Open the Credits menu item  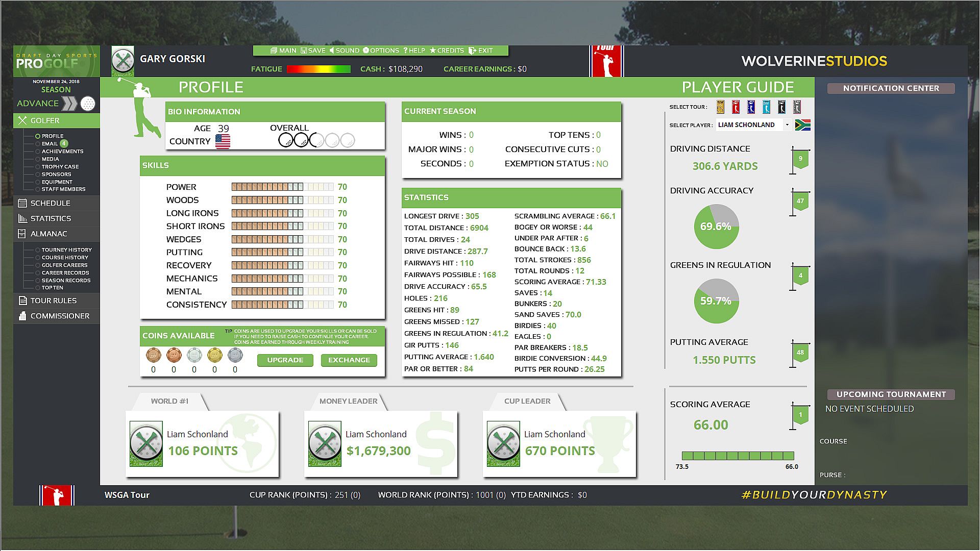(x=447, y=51)
